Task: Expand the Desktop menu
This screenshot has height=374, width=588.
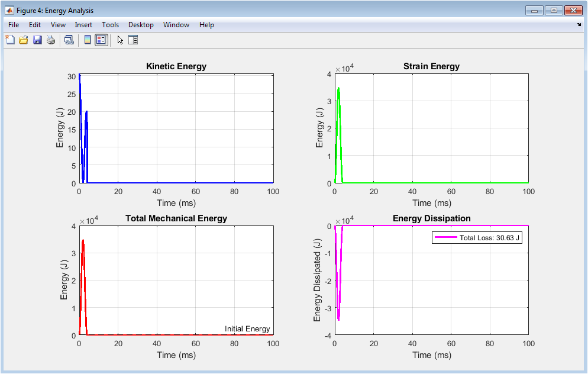Action: pos(141,25)
